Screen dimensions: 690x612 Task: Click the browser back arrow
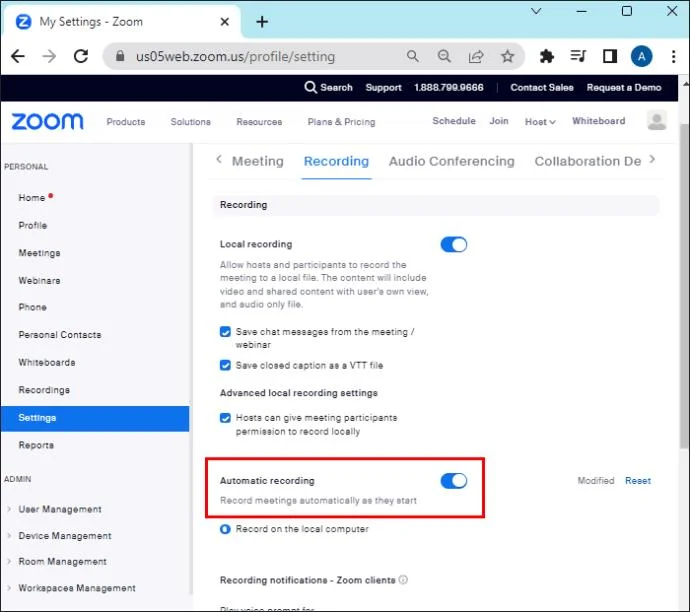coord(18,56)
